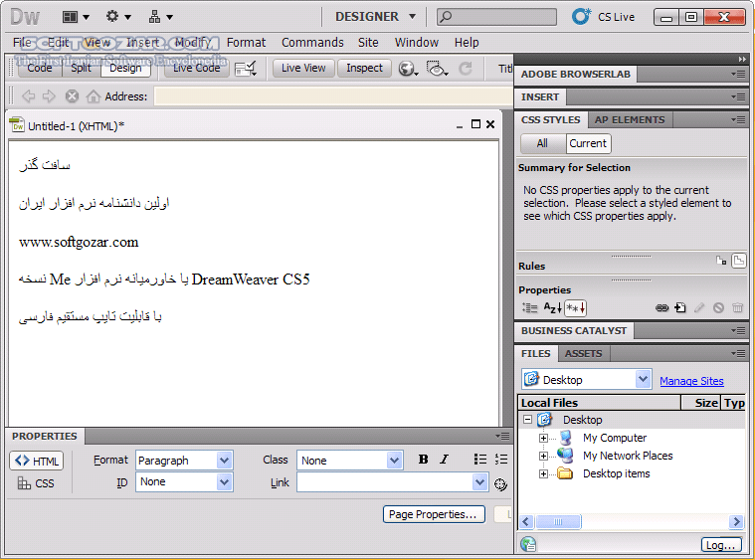755x560 pixels.
Task: Click the Show list view A-Z icon
Action: 552,307
